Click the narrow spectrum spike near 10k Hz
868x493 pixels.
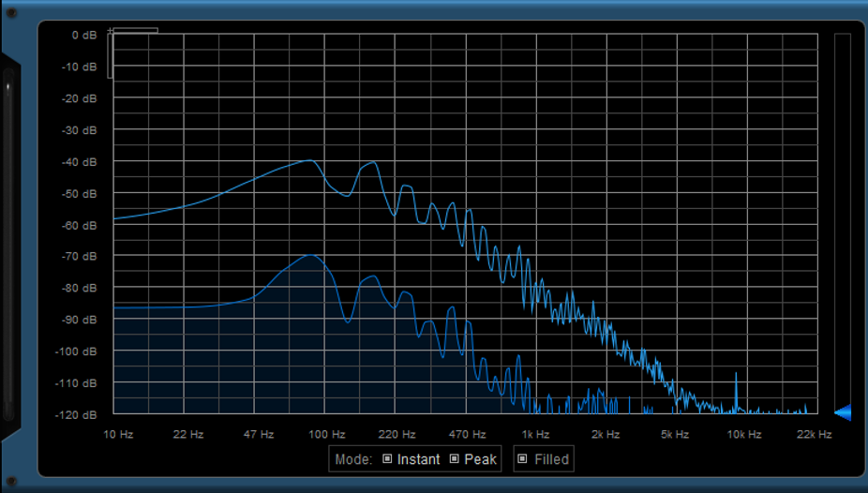tap(736, 393)
